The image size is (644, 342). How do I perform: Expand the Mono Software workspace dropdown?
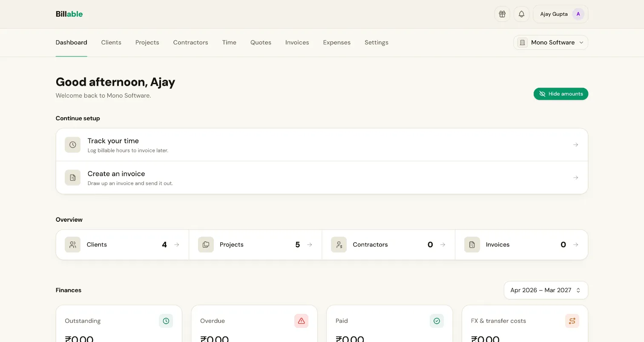551,42
